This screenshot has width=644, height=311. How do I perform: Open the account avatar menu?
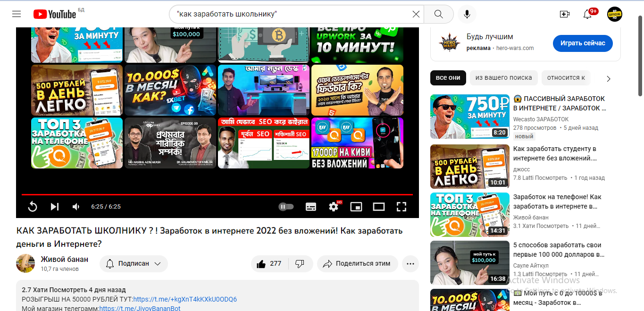click(615, 14)
